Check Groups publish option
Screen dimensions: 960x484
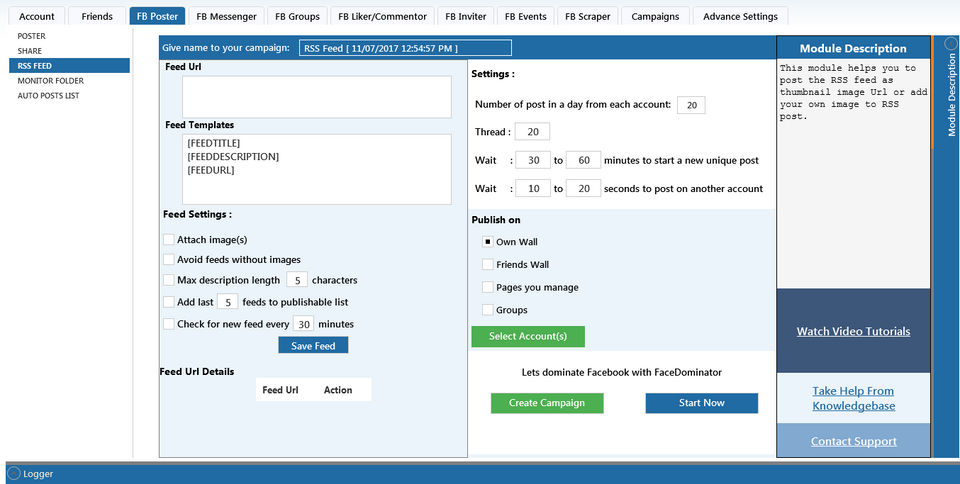coord(487,310)
